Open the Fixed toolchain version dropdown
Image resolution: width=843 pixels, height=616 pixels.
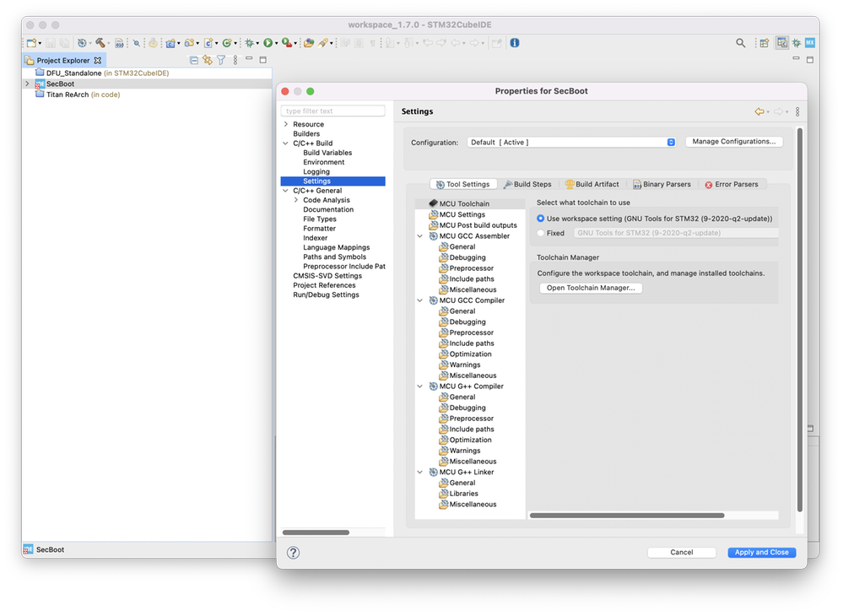(x=676, y=233)
